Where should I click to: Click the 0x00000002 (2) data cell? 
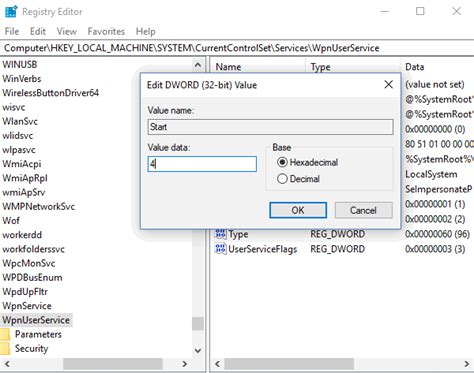[x=435, y=219]
